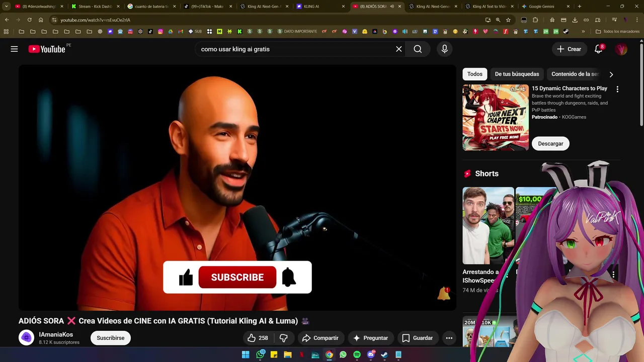Select Contenido de la serie chip
Image resolution: width=644 pixels, height=362 pixels.
coord(575,74)
